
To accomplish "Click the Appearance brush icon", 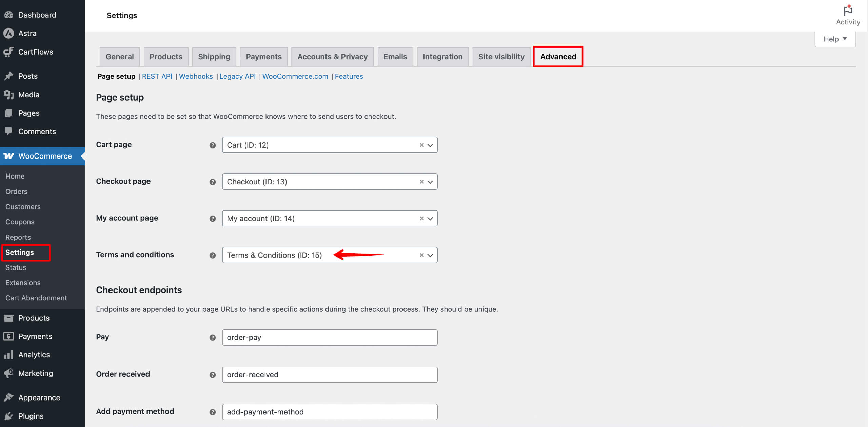I will click(x=8, y=397).
